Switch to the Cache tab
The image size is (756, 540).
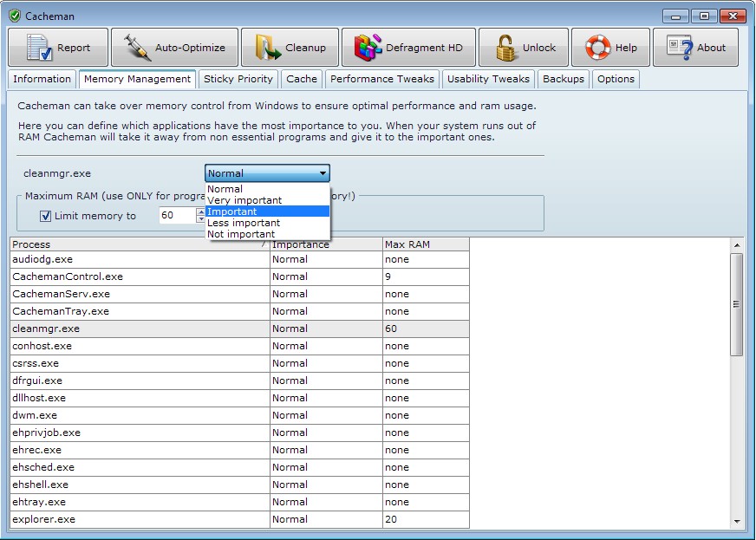click(302, 79)
